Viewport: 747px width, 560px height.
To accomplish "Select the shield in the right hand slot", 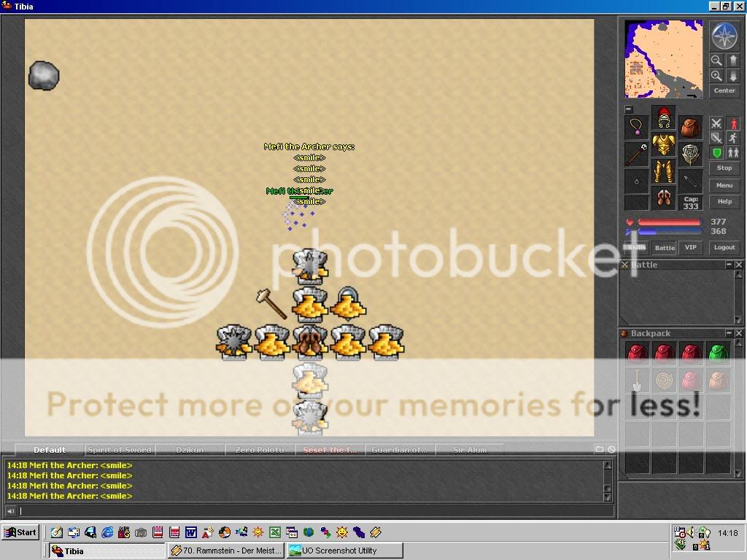I will click(x=690, y=155).
